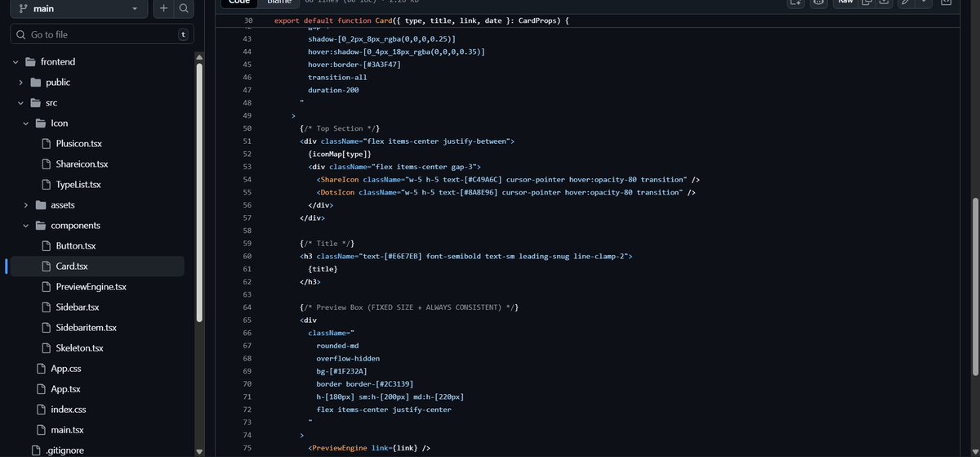Image resolution: width=980 pixels, height=457 pixels.
Task: Click the transition-all class on line 46
Action: coord(337,78)
